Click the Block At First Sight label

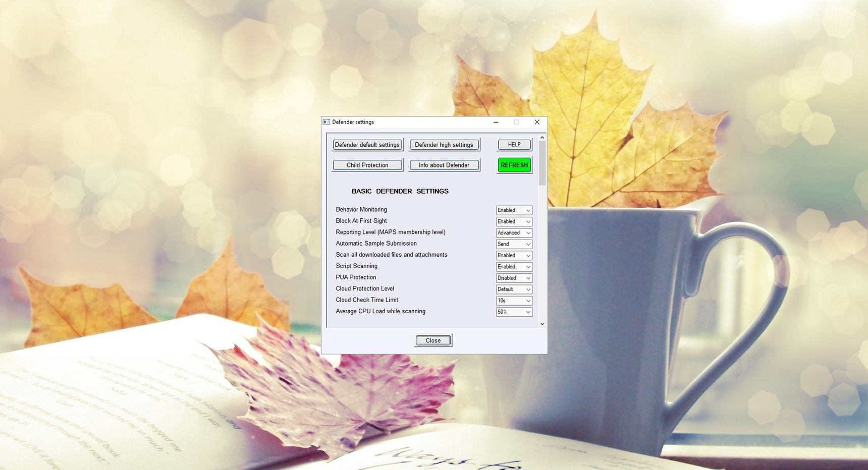click(361, 221)
